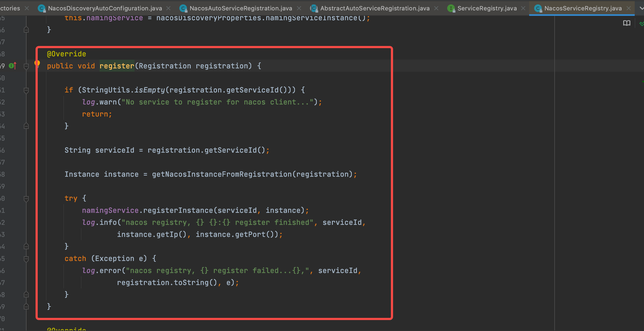The image size is (644, 331).
Task: Click the implements-method gutter icon on register line
Action: 13,66
